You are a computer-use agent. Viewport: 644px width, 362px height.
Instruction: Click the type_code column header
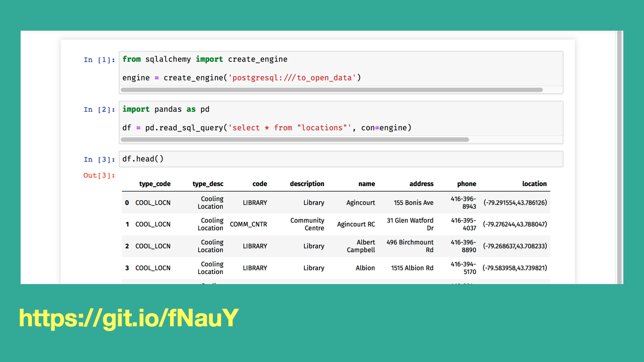click(x=154, y=184)
